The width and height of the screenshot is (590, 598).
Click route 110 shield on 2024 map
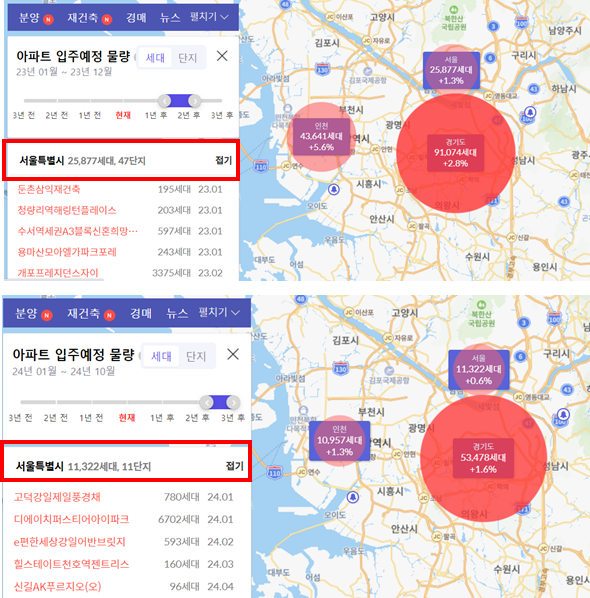[x=275, y=472]
